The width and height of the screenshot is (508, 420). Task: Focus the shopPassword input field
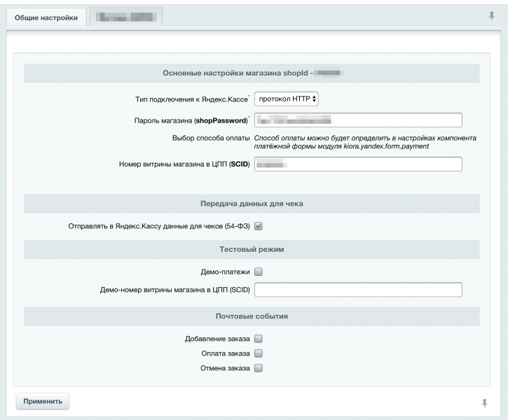(x=357, y=120)
